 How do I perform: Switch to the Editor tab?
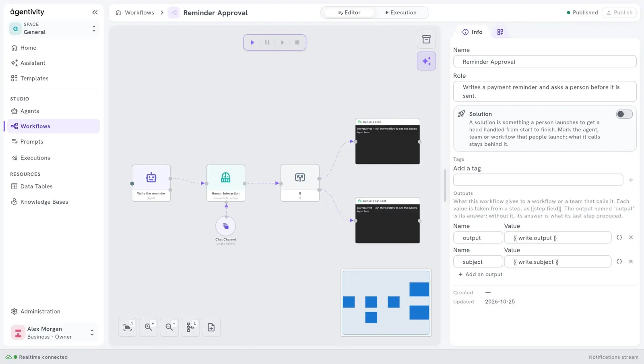pos(349,12)
